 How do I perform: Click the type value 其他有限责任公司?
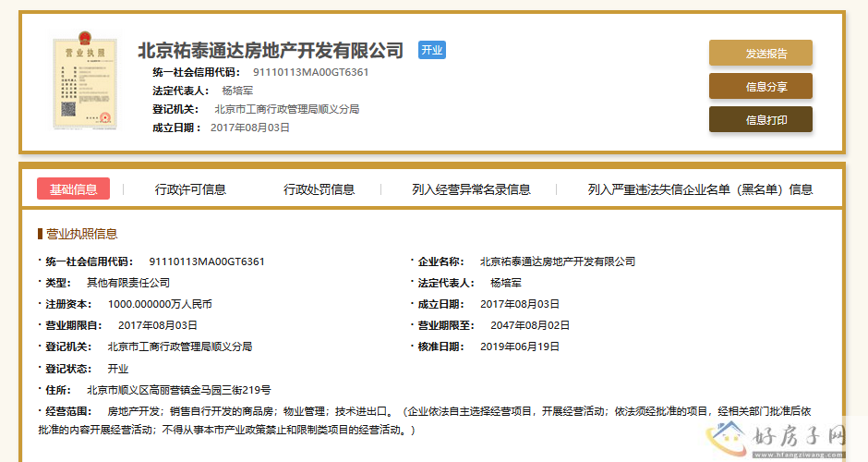(x=127, y=283)
